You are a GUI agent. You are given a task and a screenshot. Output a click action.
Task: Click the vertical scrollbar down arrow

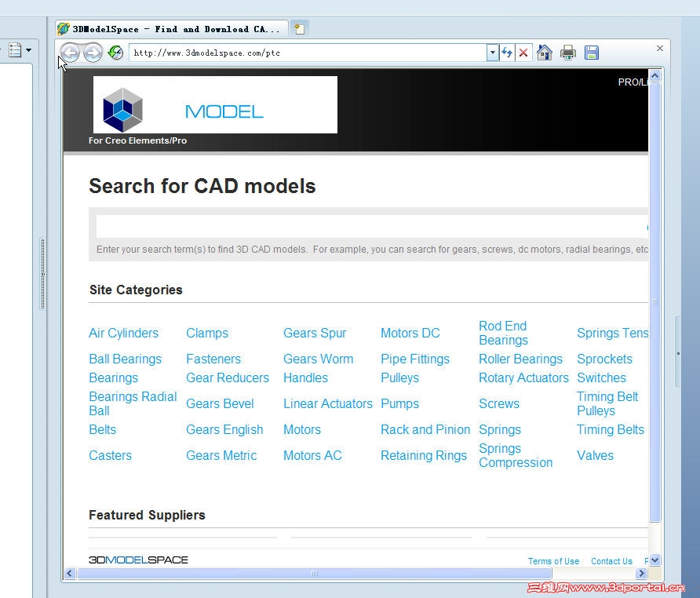(x=655, y=560)
